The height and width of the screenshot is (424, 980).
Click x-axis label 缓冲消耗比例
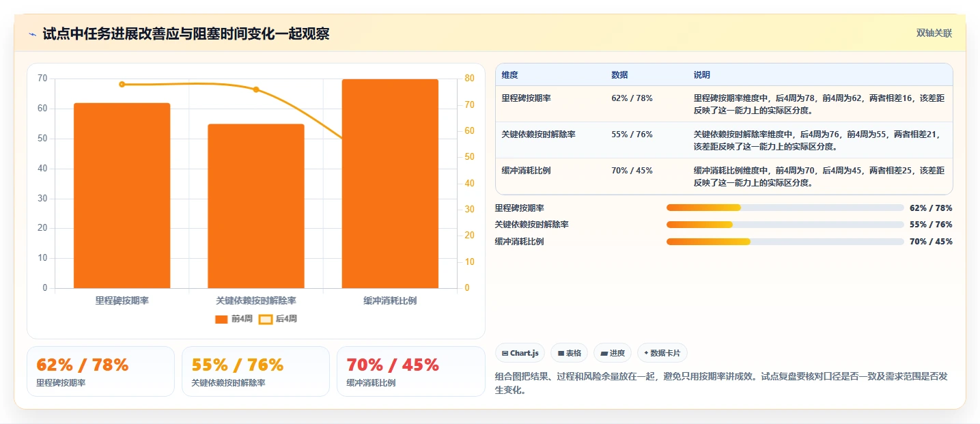pos(390,300)
